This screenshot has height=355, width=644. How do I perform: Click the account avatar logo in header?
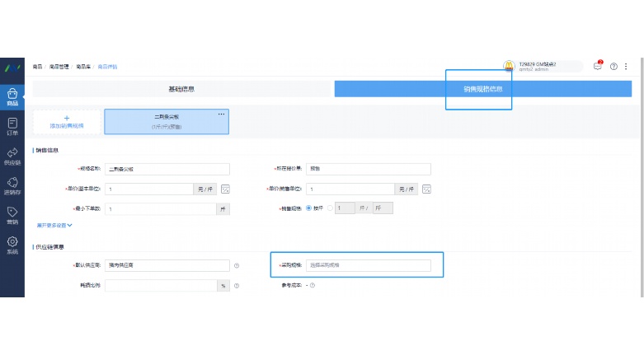click(x=509, y=66)
